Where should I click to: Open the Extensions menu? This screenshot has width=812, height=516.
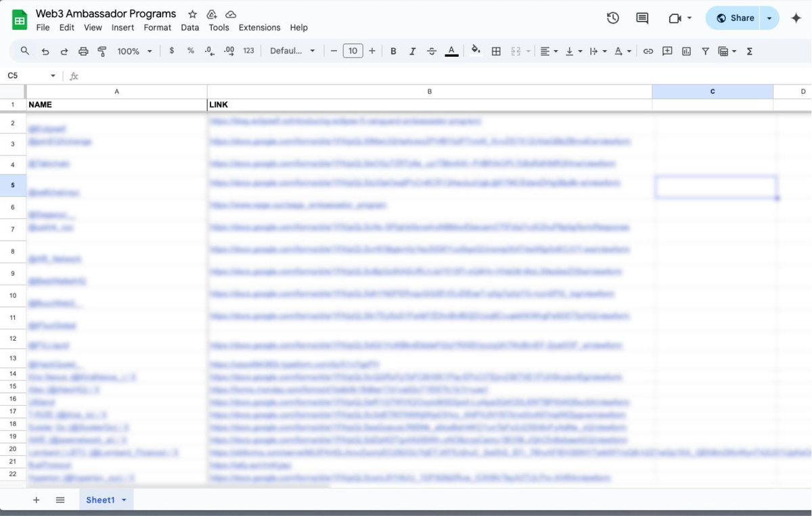(x=259, y=28)
